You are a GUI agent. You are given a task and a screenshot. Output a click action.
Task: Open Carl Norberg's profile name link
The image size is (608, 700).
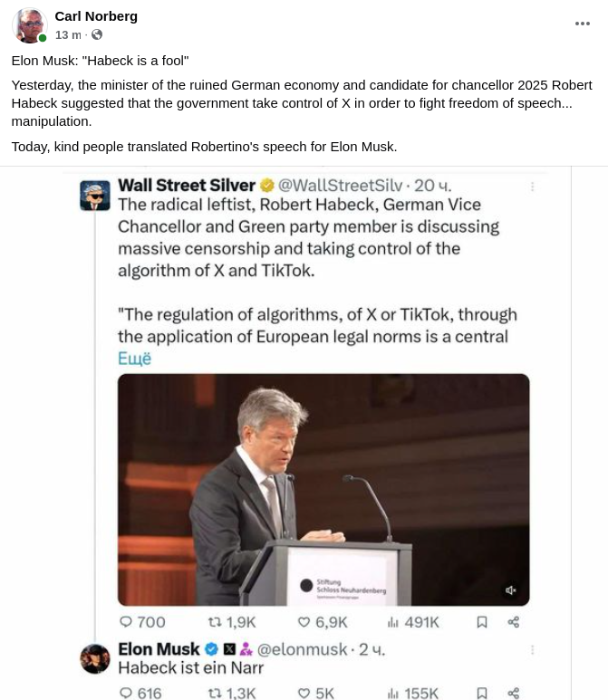[x=96, y=16]
